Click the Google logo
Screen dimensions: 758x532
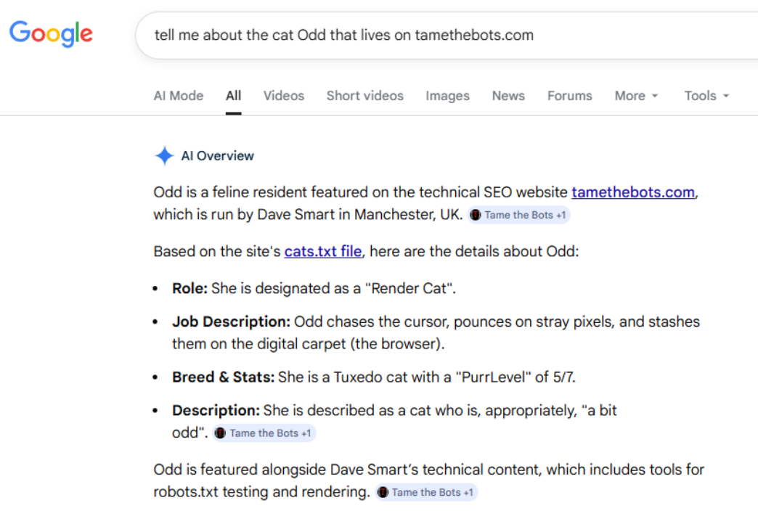pyautogui.click(x=51, y=33)
